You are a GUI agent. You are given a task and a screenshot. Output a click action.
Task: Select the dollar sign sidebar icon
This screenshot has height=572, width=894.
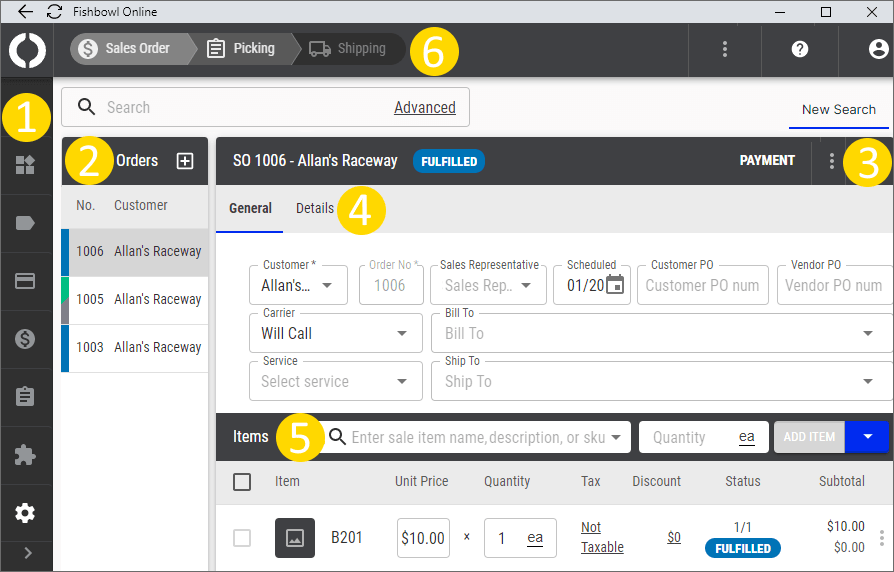pyautogui.click(x=26, y=339)
